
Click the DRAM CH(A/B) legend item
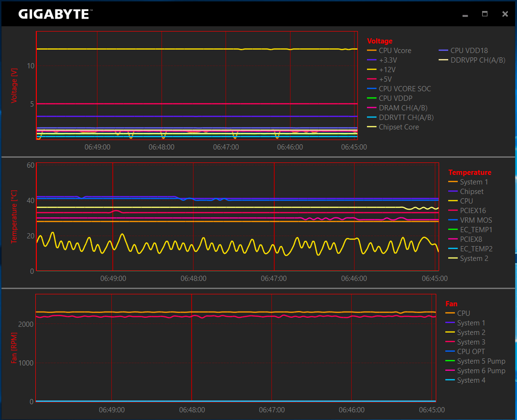[x=403, y=108]
